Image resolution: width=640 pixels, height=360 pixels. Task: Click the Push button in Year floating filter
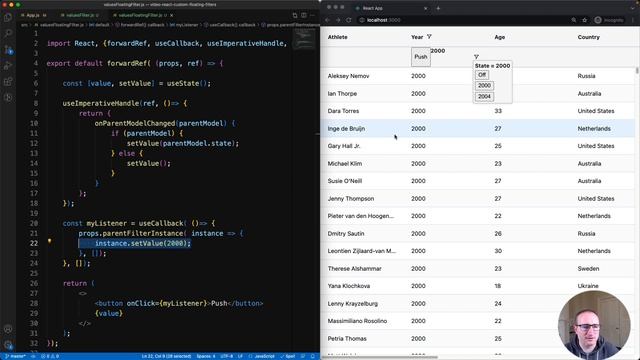[x=420, y=57]
